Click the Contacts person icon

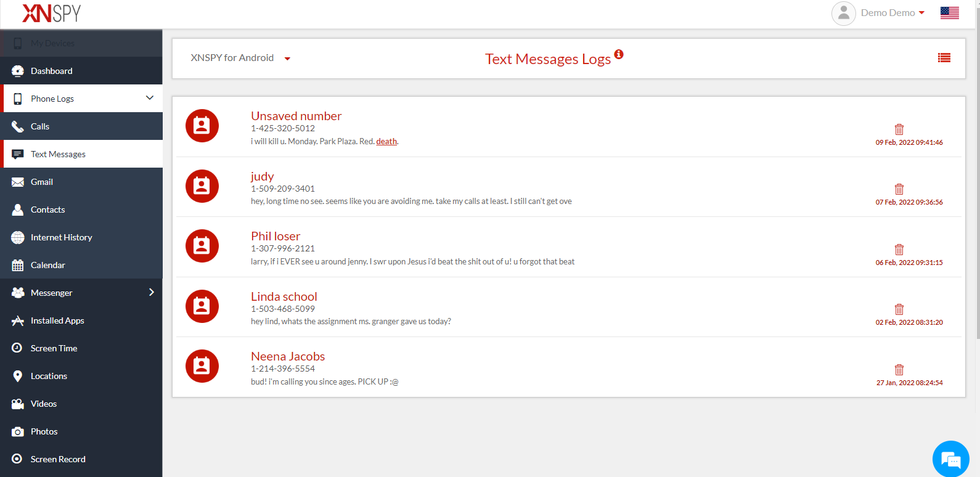[x=18, y=210]
